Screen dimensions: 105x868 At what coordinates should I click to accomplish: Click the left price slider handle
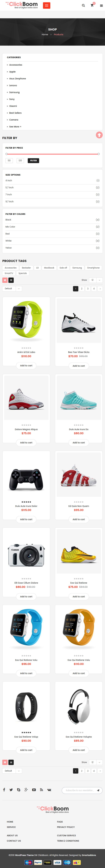point(6,154)
